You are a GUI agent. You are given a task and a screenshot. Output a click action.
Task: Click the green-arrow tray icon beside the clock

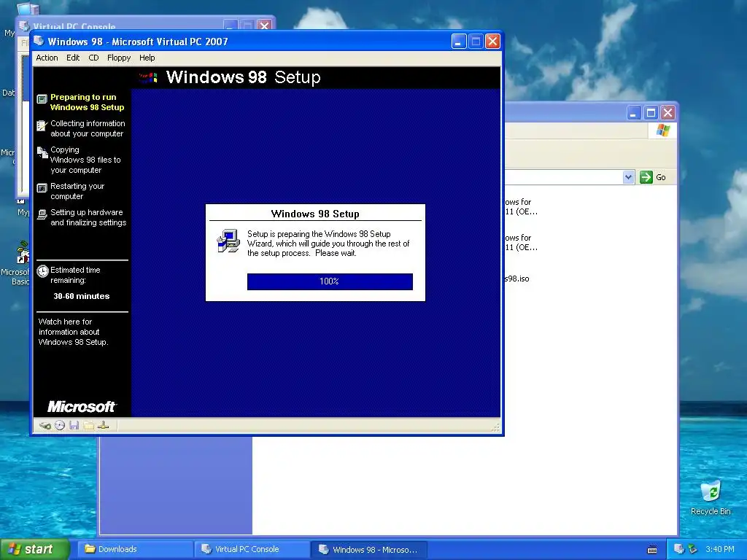pyautogui.click(x=693, y=549)
